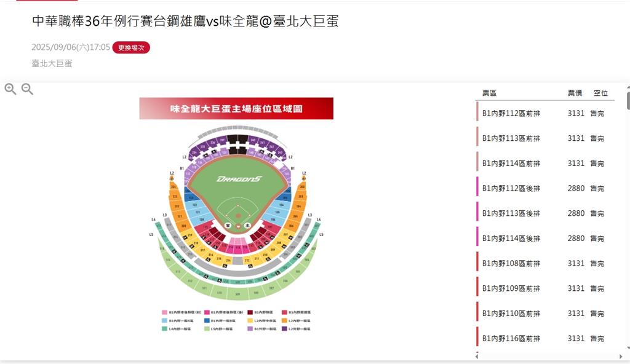The width and height of the screenshot is (630, 364).
Task: Choose the B1內野116區前排 ticket zone
Action: point(545,338)
